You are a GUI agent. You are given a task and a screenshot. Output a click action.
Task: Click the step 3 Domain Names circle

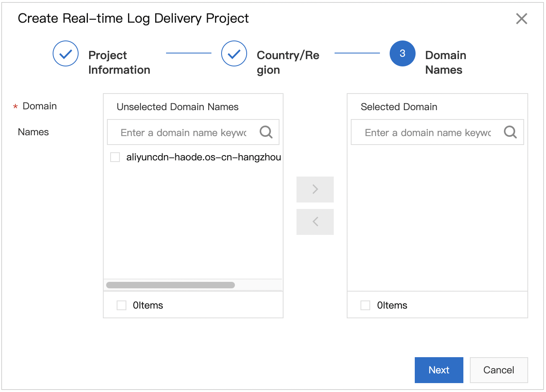(x=402, y=53)
